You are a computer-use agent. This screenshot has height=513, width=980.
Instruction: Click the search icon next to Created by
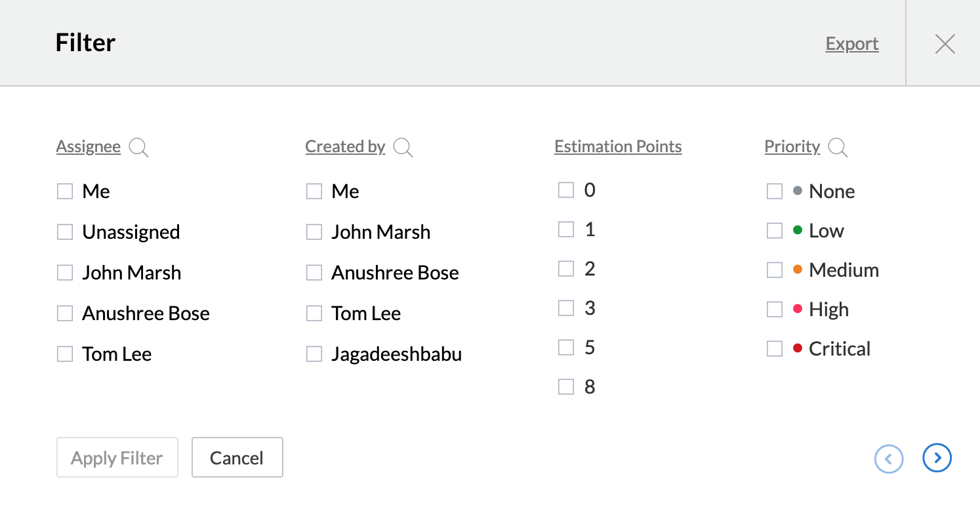click(x=403, y=147)
